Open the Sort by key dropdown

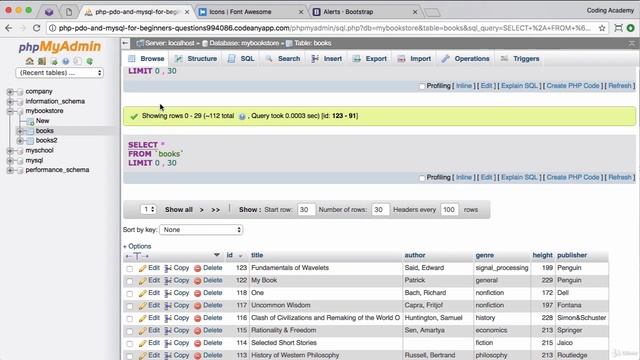(201, 230)
